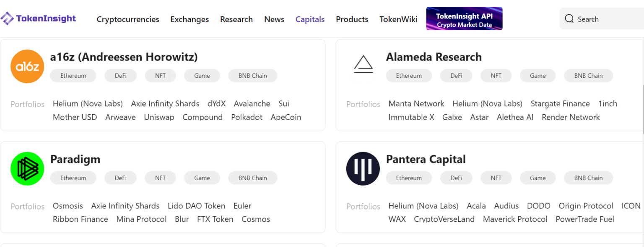Open the News section from the menu bar
This screenshot has width=644, height=247.
point(274,19)
